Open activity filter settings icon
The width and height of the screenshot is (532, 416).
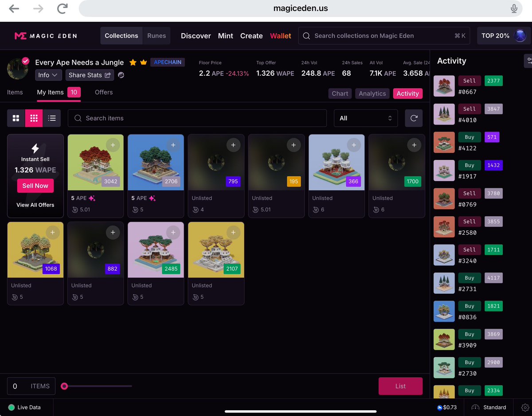(x=528, y=61)
